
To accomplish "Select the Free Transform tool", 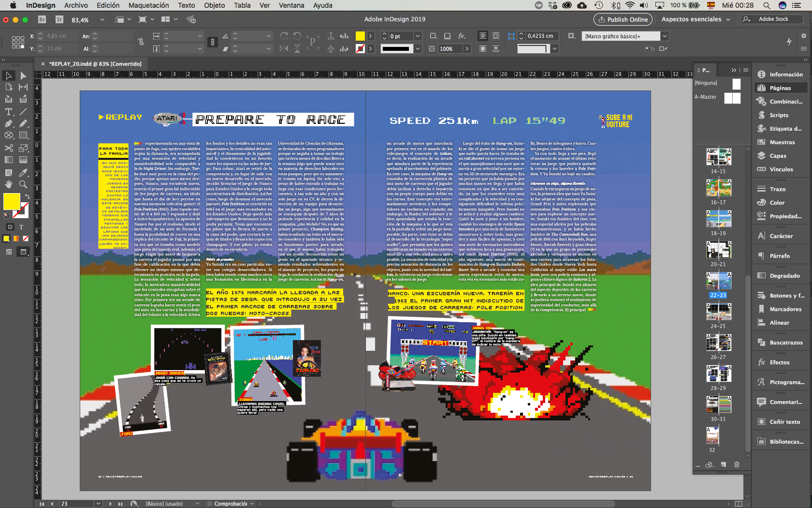I will [x=23, y=148].
